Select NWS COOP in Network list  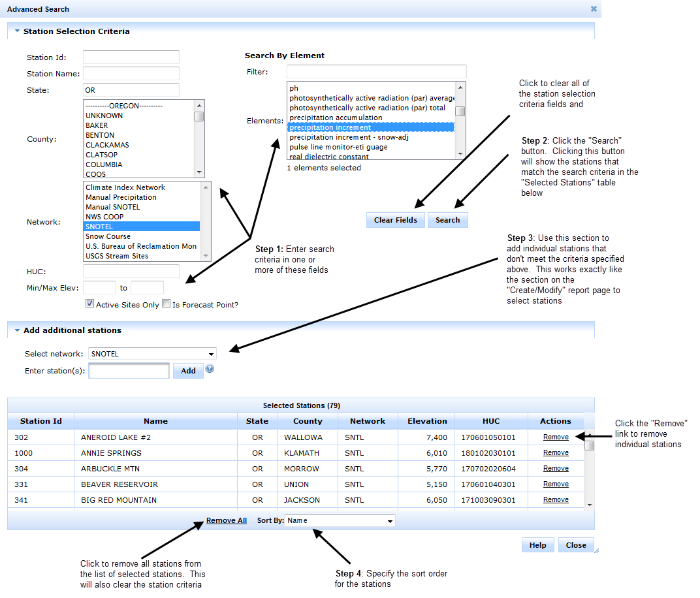pyautogui.click(x=104, y=217)
